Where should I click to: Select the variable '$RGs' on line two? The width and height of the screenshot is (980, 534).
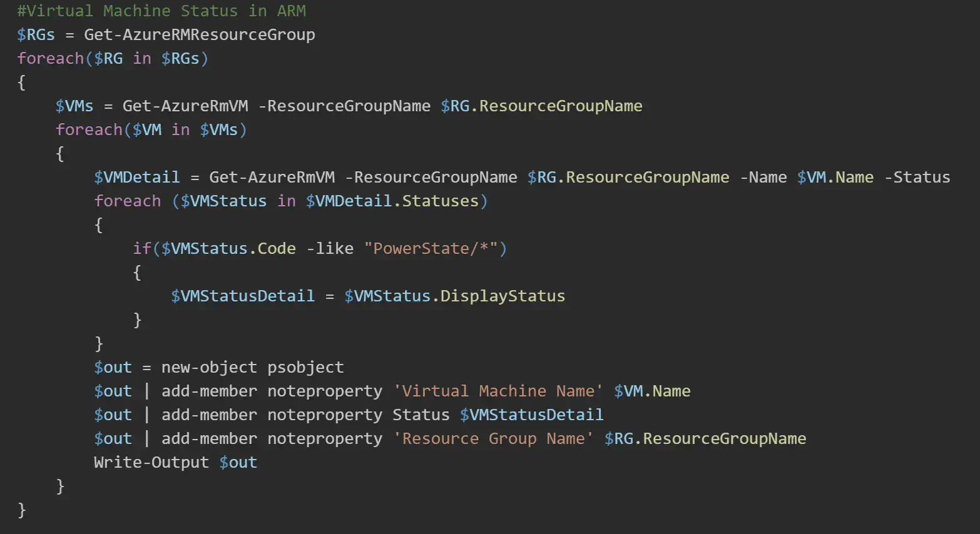pos(34,34)
